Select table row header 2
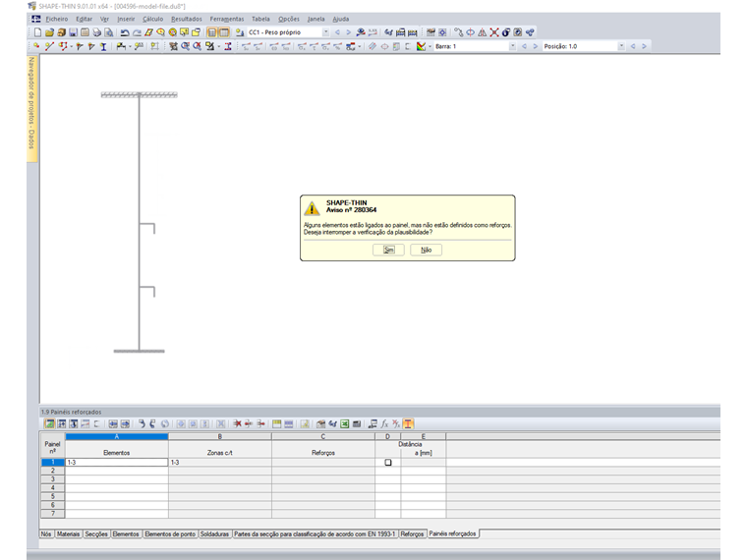This screenshot has height=560, width=747. click(52, 471)
